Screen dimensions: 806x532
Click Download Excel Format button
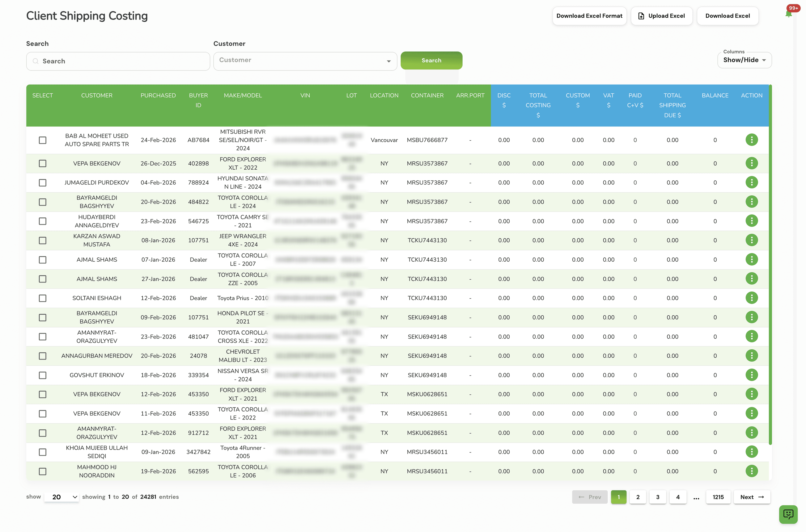589,16
